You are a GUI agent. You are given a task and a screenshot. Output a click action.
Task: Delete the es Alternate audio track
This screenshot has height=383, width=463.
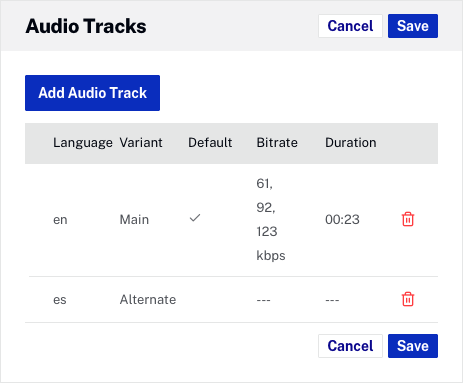coord(408,299)
